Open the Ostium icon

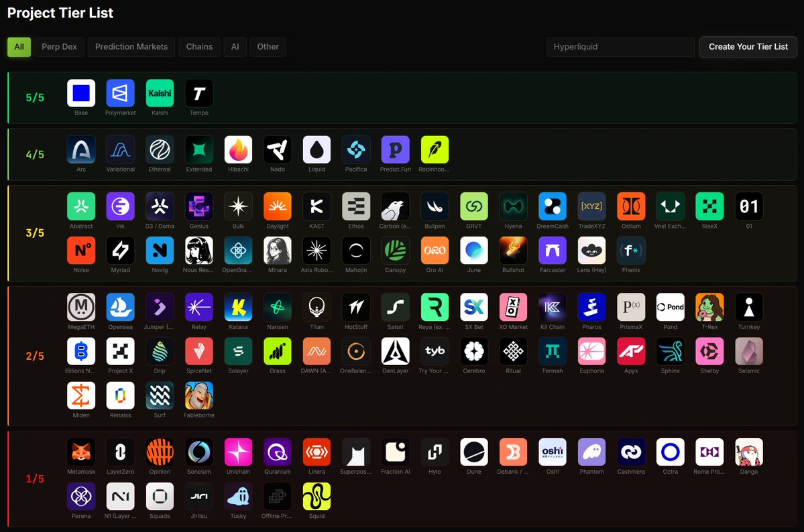coord(631,206)
